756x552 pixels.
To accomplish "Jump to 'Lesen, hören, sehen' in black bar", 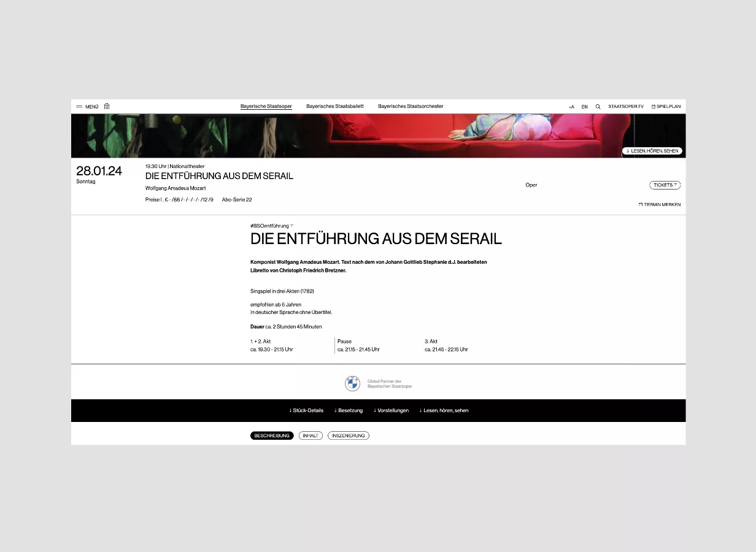I will point(444,410).
